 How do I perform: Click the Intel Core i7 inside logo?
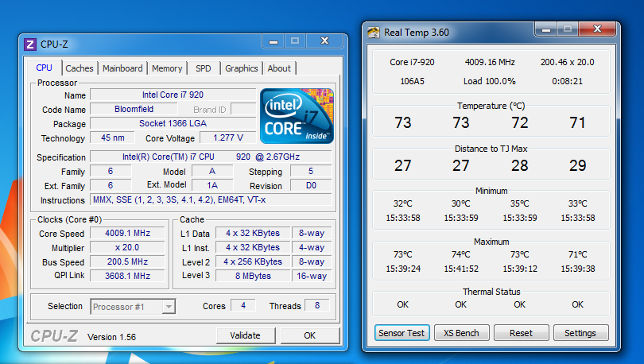(x=297, y=116)
